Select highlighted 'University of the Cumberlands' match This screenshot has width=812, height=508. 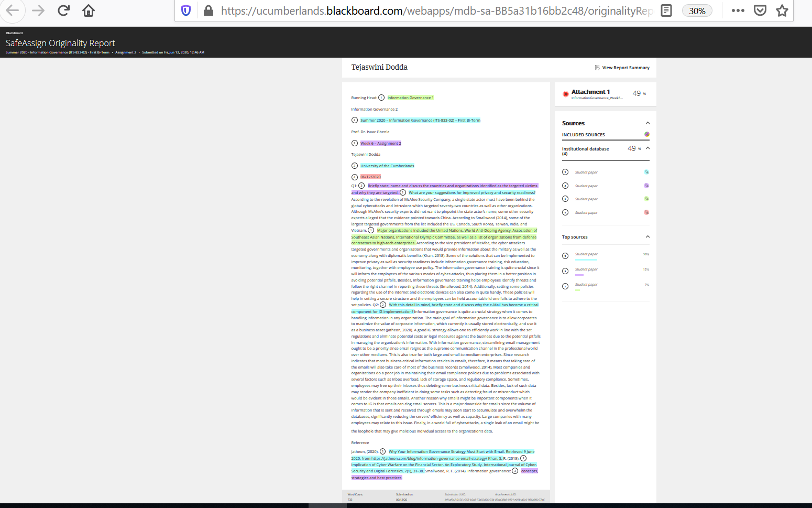(387, 166)
